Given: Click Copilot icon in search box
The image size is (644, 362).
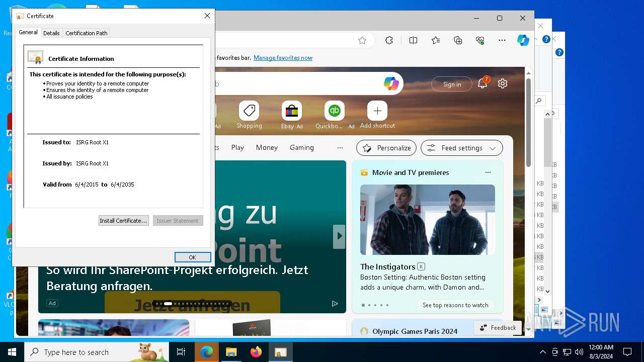Looking at the screenshot, I should pos(391,83).
